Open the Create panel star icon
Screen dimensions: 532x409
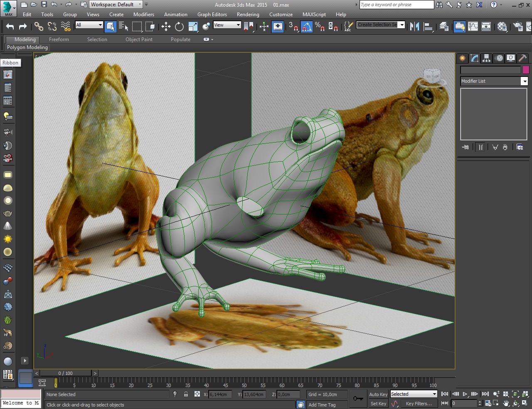tap(462, 59)
